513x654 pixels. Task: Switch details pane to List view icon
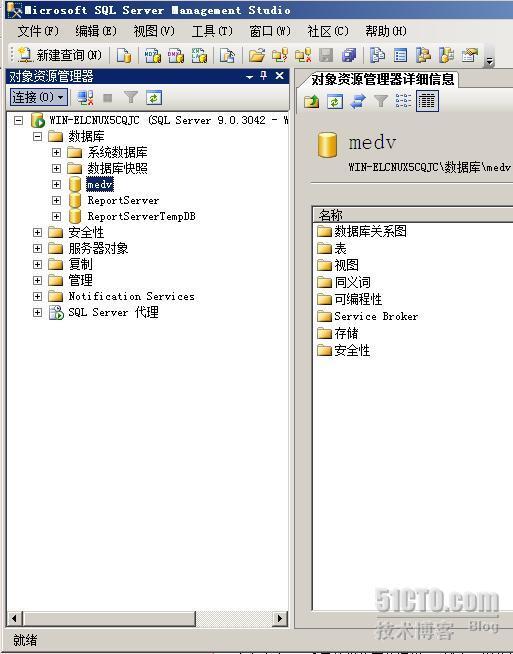[403, 101]
